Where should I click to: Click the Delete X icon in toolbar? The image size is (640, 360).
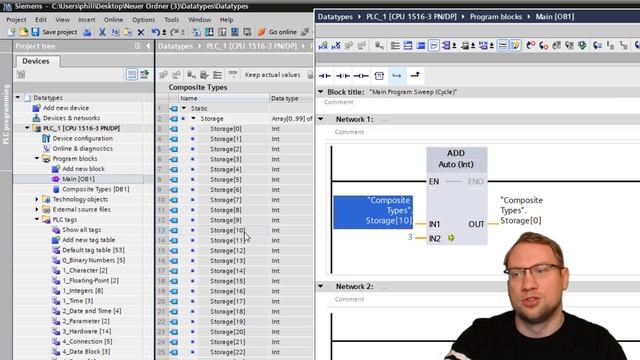click(141, 32)
